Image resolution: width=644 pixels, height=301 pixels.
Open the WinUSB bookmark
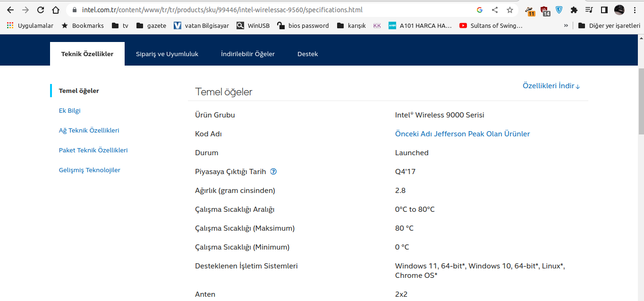(253, 25)
